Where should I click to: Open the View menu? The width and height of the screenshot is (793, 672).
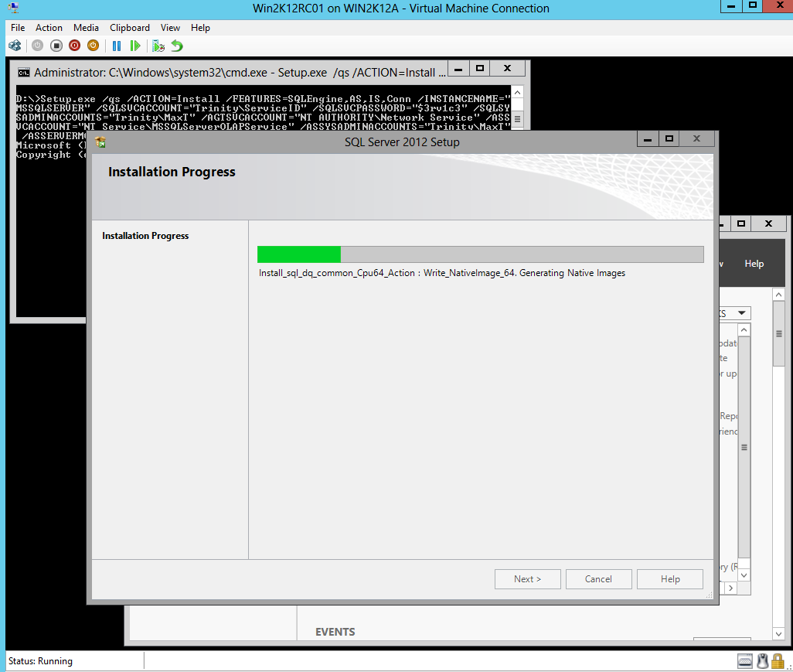tap(171, 28)
